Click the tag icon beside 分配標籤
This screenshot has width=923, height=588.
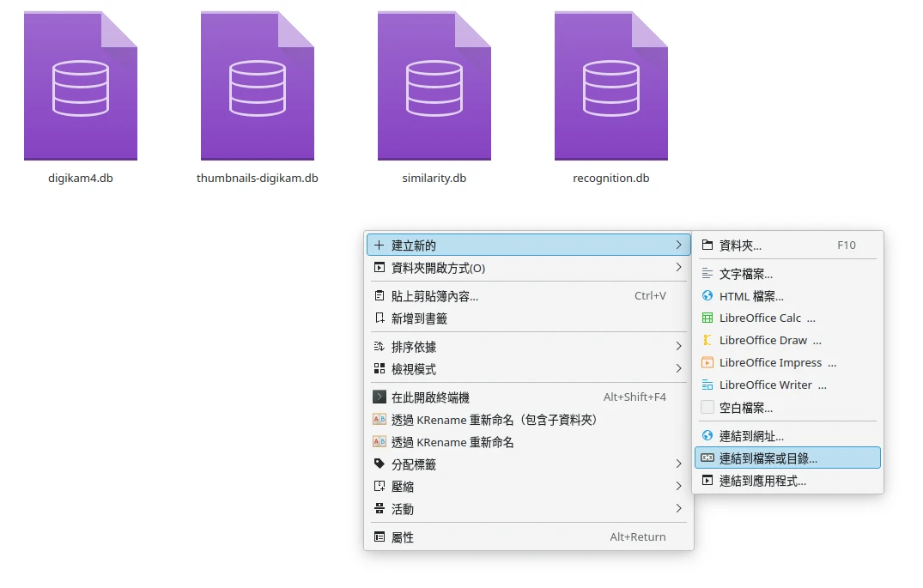(x=380, y=464)
